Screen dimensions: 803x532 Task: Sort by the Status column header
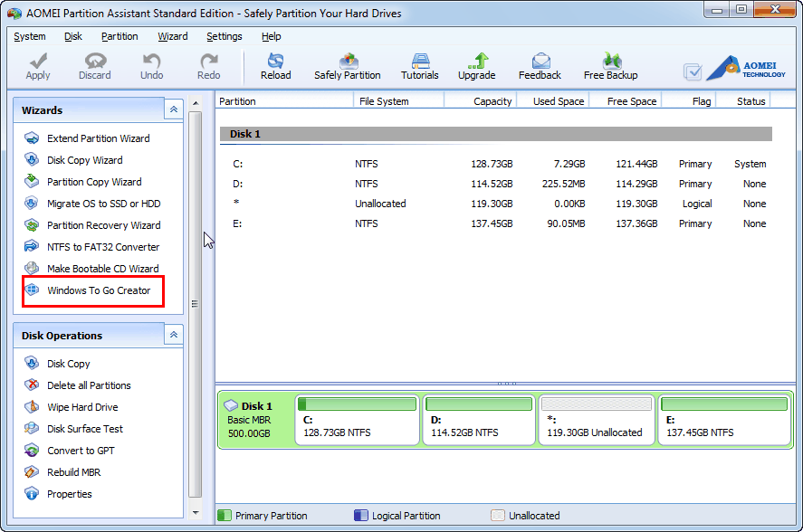tap(743, 100)
